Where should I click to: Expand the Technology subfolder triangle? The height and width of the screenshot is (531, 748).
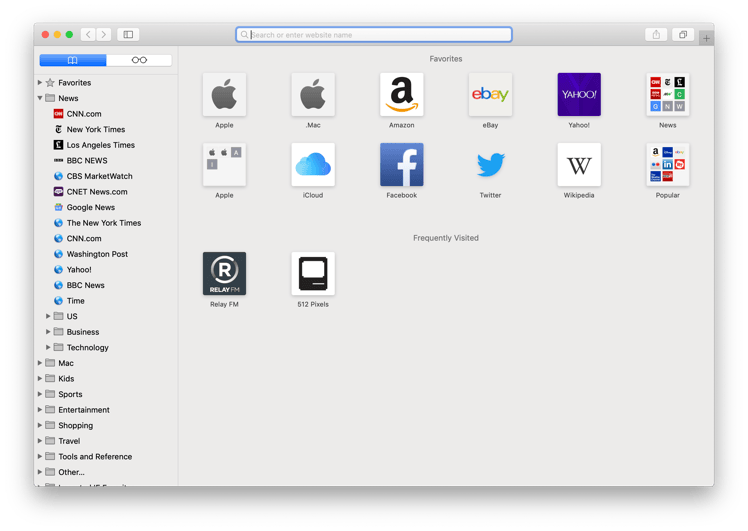pyautogui.click(x=48, y=347)
